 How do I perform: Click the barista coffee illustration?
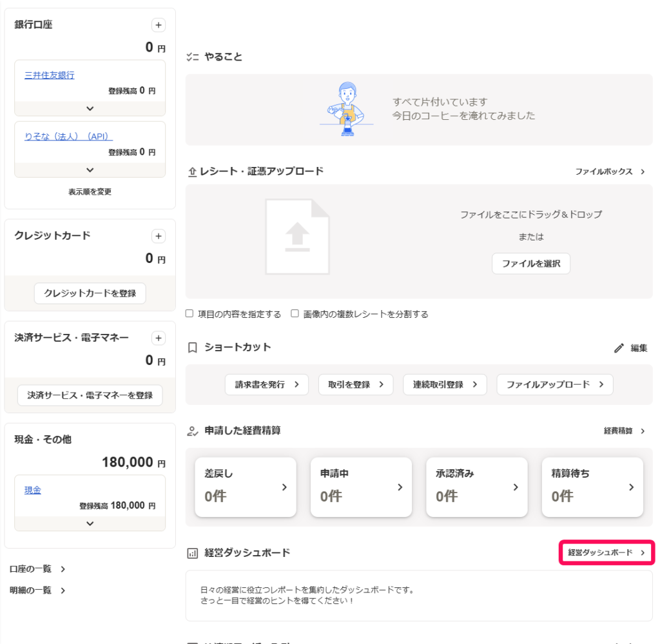(x=347, y=109)
